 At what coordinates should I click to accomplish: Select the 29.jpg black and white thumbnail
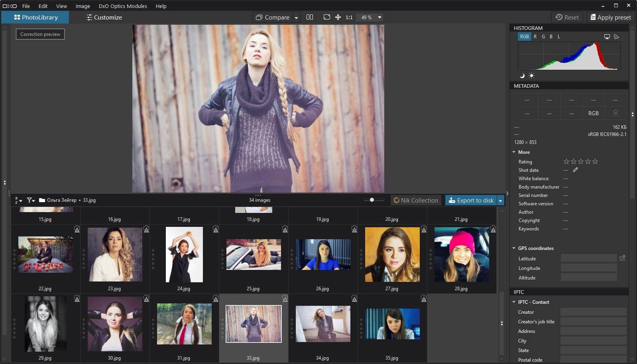pyautogui.click(x=45, y=324)
